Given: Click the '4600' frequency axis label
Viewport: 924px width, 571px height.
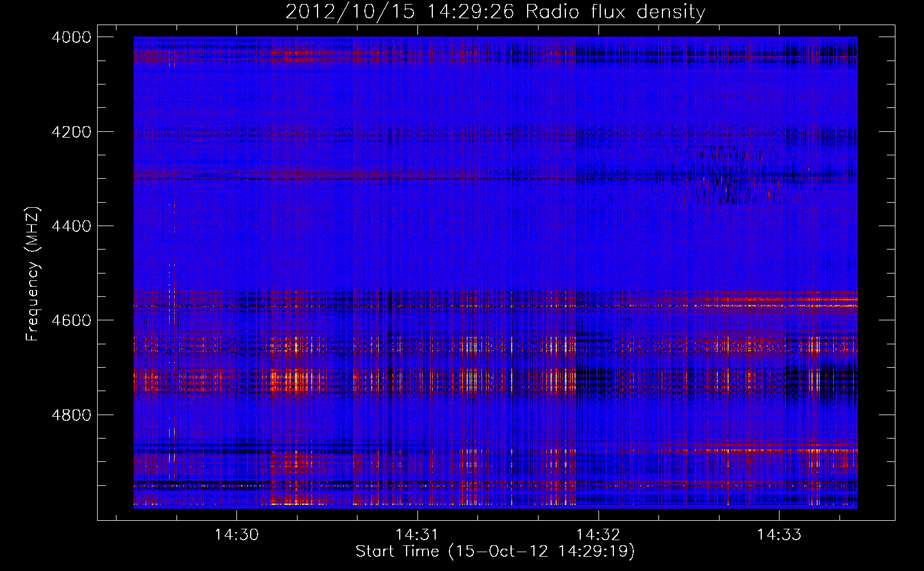Looking at the screenshot, I should click(71, 320).
